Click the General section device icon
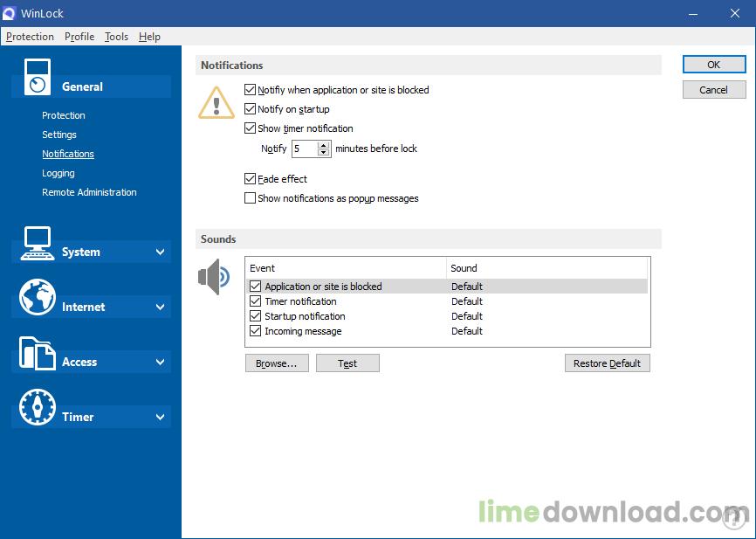The image size is (756, 539). (38, 77)
